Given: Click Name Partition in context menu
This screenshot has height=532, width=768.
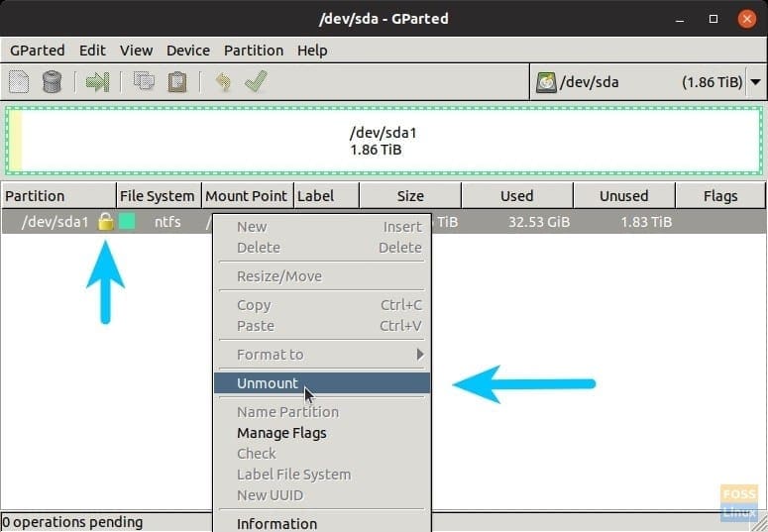Looking at the screenshot, I should 322,412.
